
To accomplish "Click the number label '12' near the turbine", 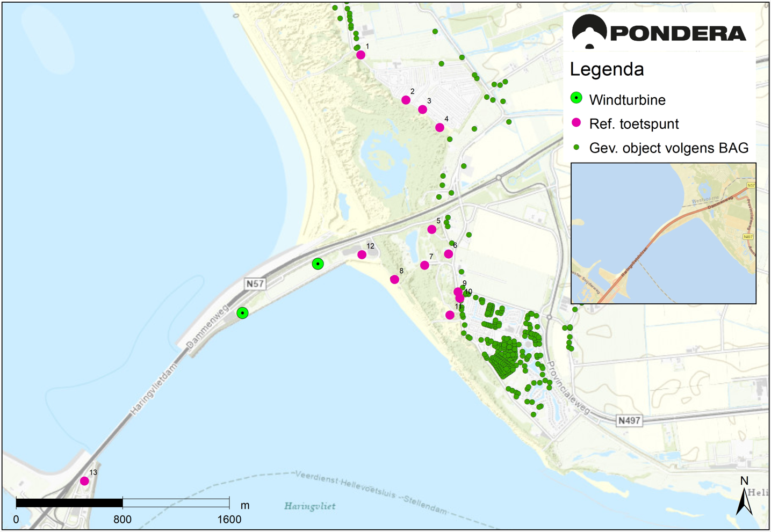I will [371, 246].
